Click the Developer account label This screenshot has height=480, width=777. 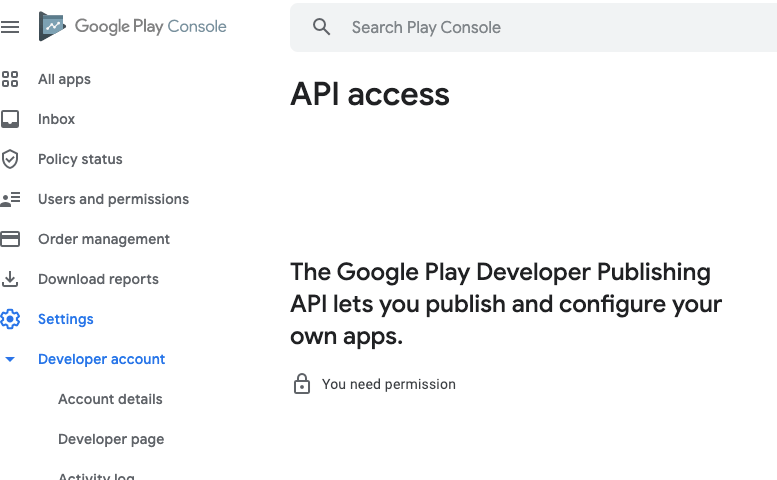(x=102, y=359)
